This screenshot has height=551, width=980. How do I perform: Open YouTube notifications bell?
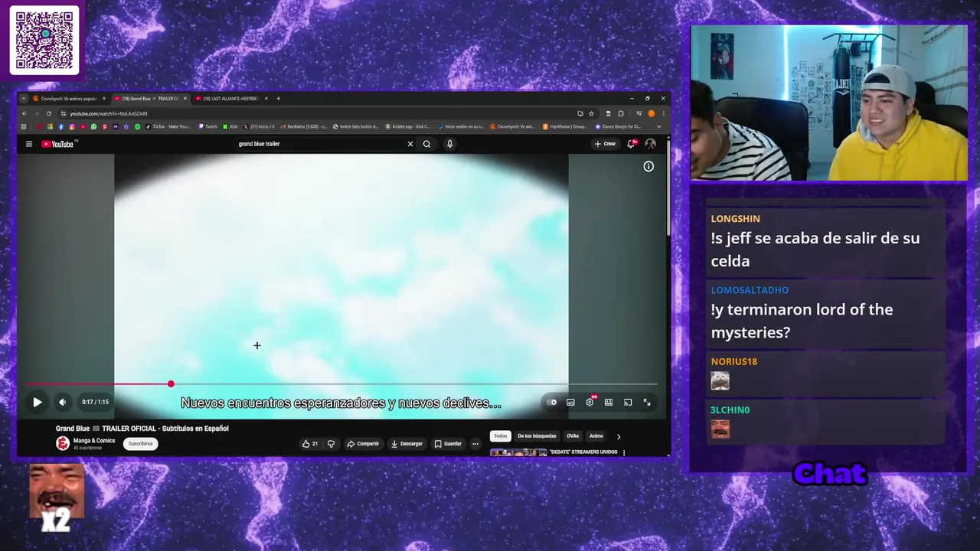coord(632,144)
